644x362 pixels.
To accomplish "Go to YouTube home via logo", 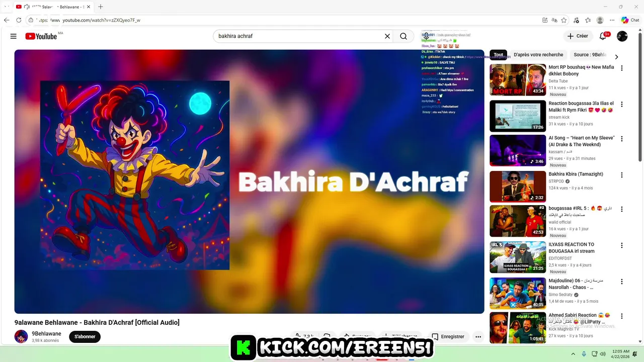I will pos(41,36).
